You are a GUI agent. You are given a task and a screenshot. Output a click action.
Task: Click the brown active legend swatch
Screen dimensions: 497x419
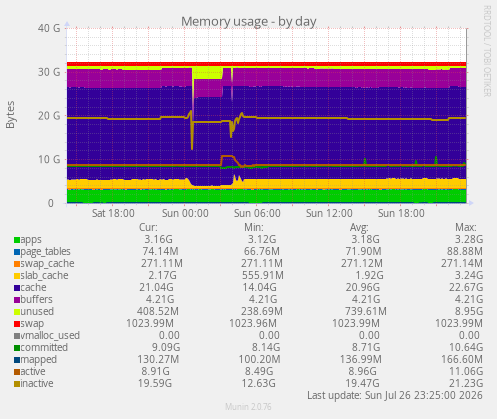point(17,372)
